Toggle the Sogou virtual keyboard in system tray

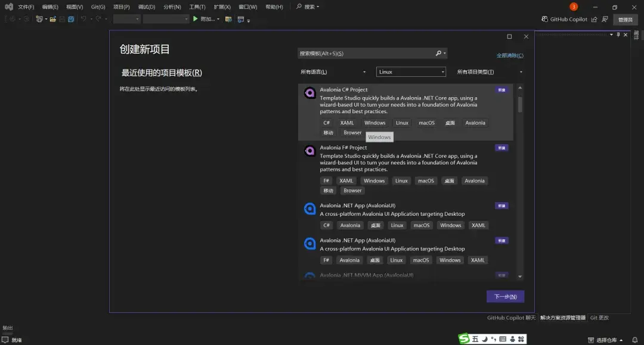coord(503,339)
